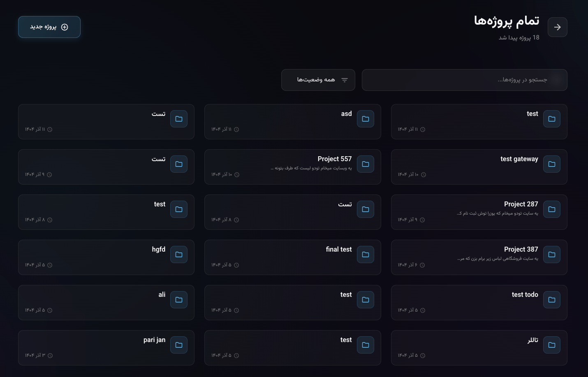This screenshot has height=377, width=588.
Task: Click the folder icon of final test project
Action: [365, 254]
